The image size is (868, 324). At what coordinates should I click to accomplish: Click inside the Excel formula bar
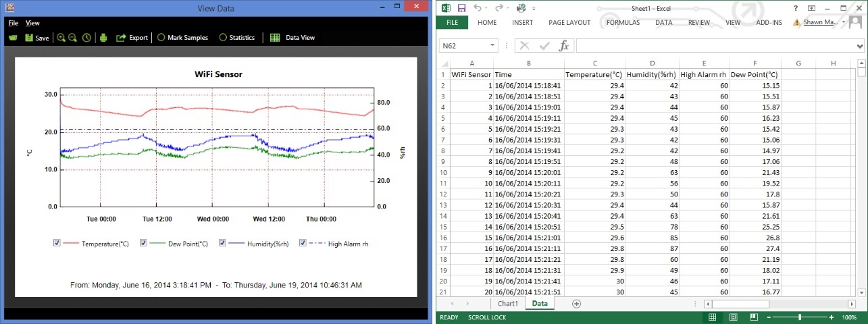tap(715, 46)
